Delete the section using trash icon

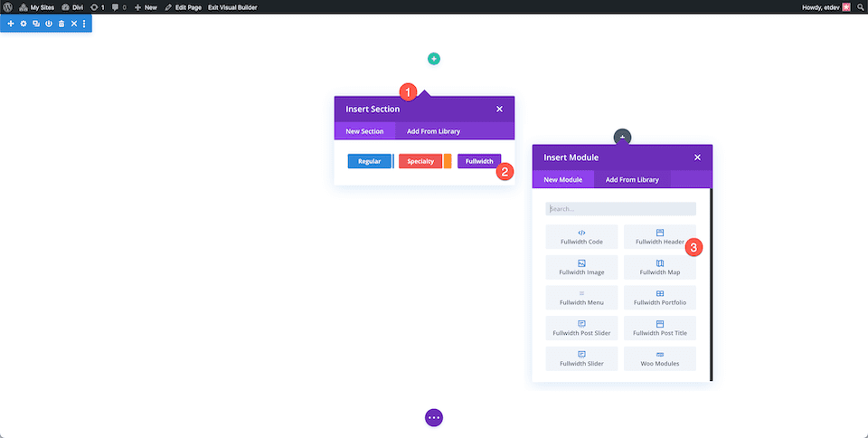click(61, 24)
